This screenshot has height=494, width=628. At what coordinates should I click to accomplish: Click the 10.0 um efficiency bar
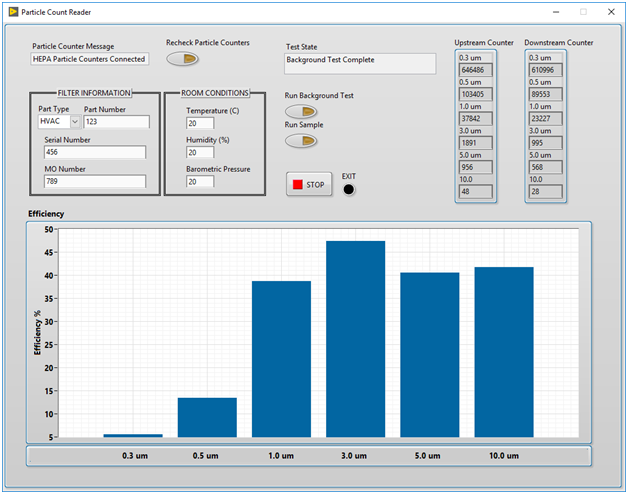click(504, 352)
